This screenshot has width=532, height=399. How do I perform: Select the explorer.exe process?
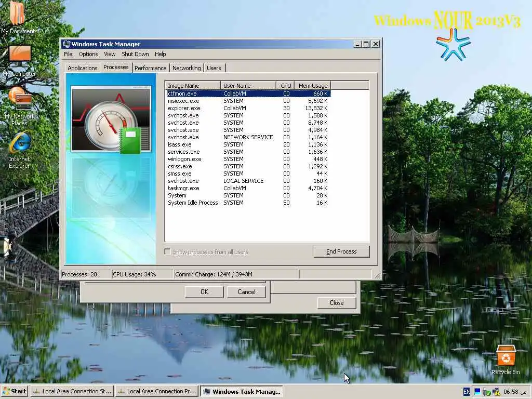[x=249, y=108]
